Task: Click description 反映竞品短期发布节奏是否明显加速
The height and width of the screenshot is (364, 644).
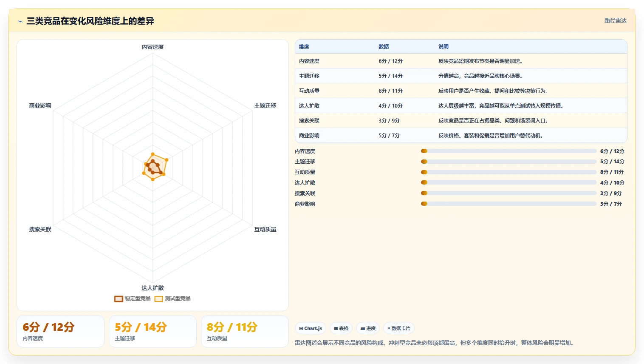Action: pyautogui.click(x=480, y=61)
